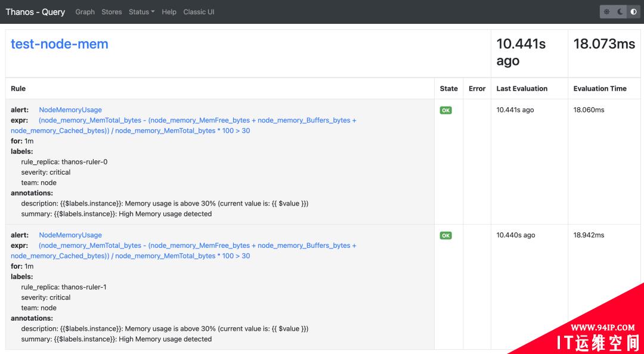Click the Last Evaluation column header
The image size is (644, 354).
(522, 88)
